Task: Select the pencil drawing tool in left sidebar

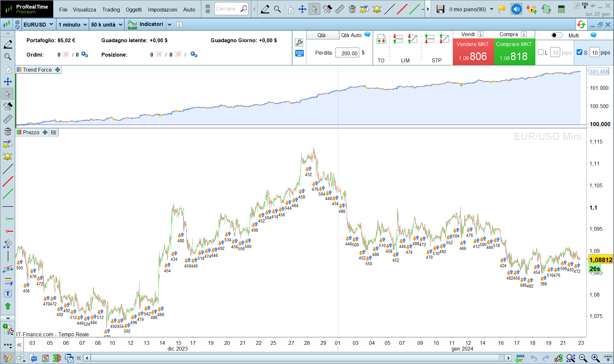Action: coord(8,44)
